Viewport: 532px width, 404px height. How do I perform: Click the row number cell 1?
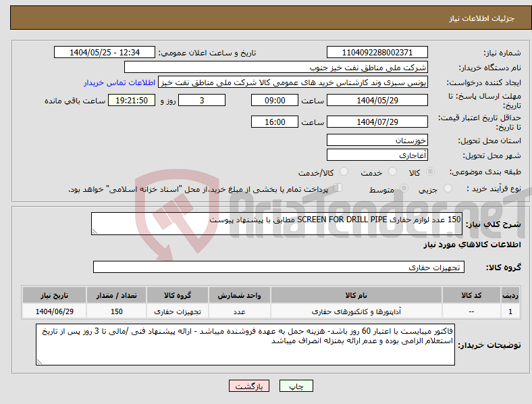510,311
